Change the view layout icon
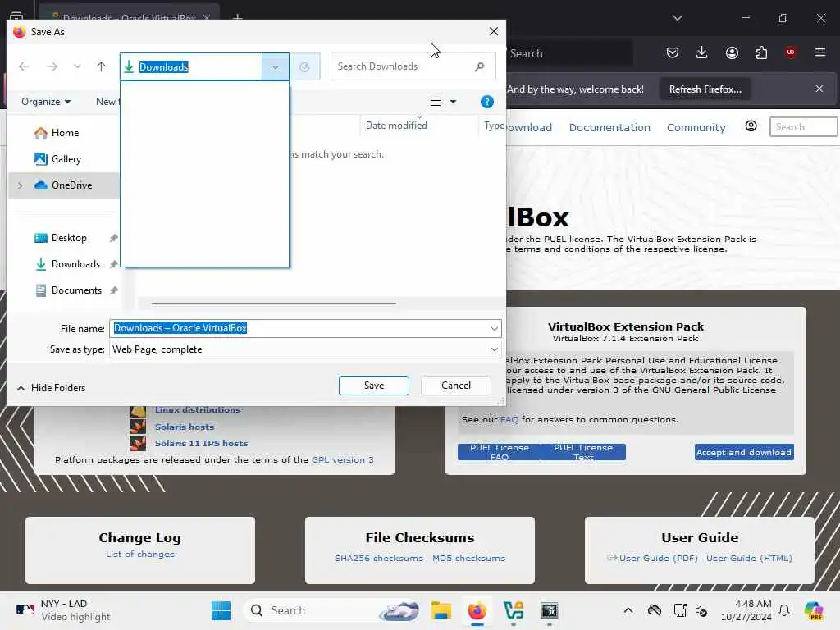Viewport: 840px width, 630px height. click(436, 102)
